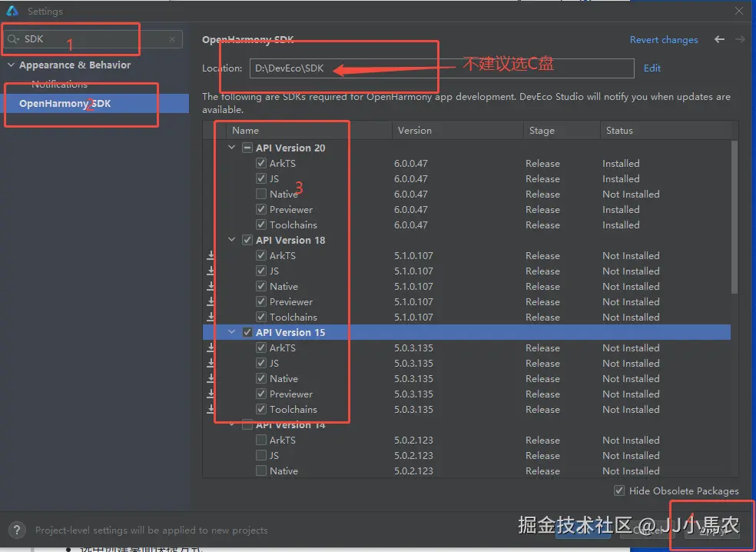
Task: Click version 5.0.3.135 in API 15 Toolchains row
Action: click(x=413, y=409)
